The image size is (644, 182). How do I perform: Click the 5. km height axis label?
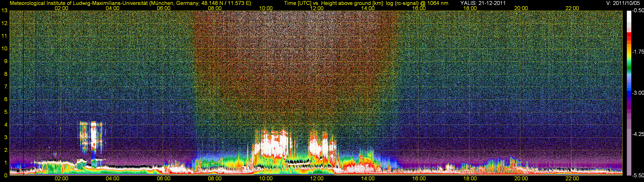[x=6, y=112]
